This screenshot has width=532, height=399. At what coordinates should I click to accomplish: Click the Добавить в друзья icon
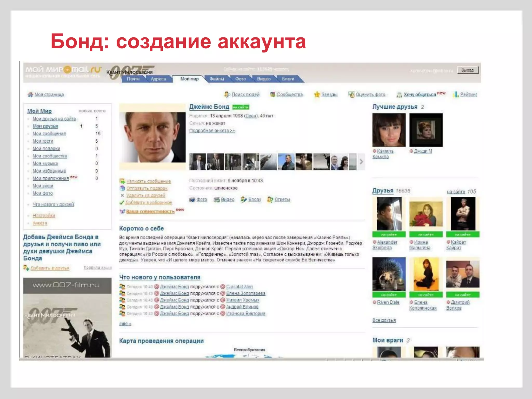pos(26,268)
